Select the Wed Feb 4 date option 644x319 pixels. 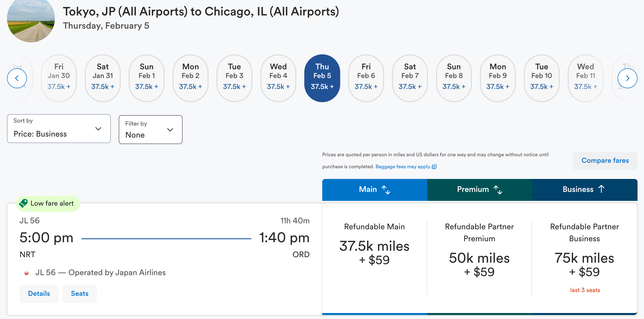click(278, 78)
